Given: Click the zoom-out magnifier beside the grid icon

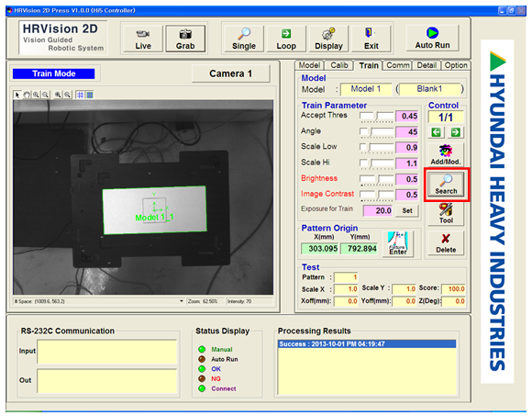Looking at the screenshot, I should tap(68, 96).
